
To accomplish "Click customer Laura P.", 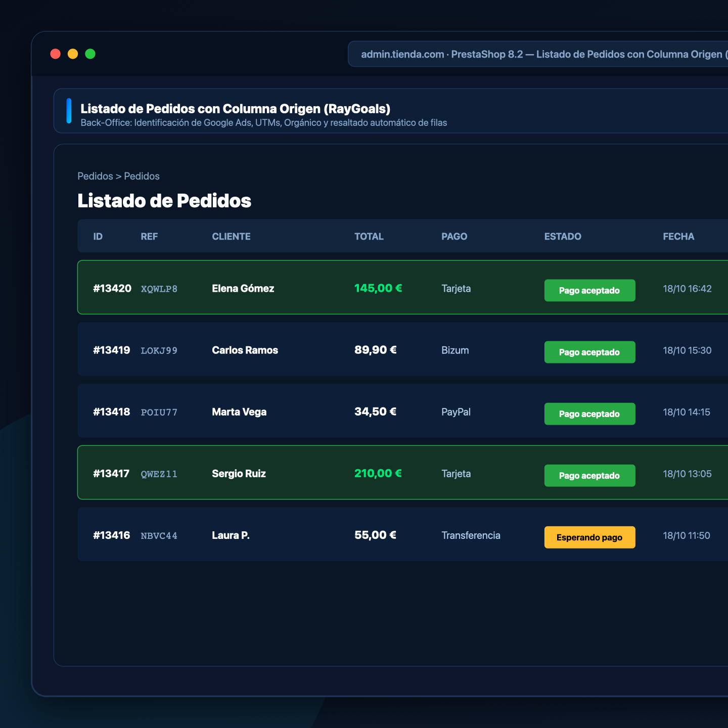I will (231, 535).
